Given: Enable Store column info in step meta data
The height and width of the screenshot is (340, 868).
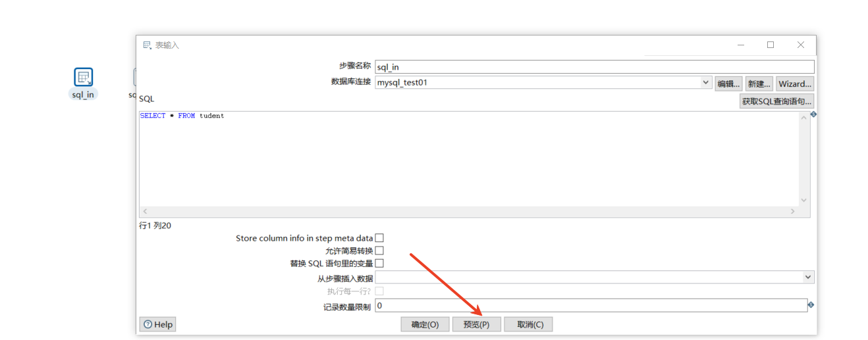Looking at the screenshot, I should pos(379,238).
